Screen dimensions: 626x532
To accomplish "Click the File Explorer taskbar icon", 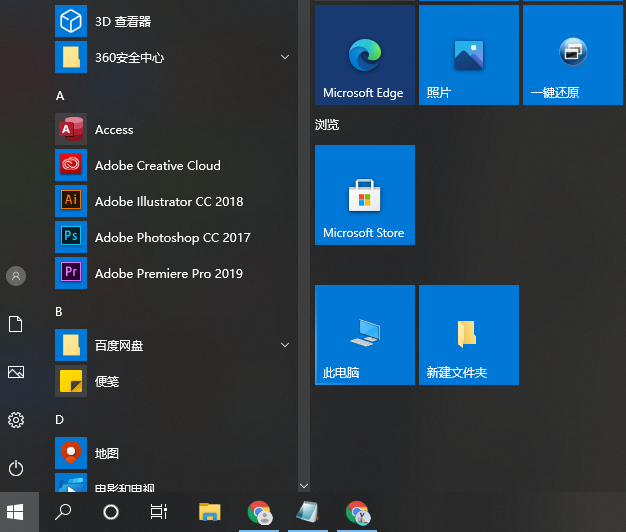I will click(209, 512).
